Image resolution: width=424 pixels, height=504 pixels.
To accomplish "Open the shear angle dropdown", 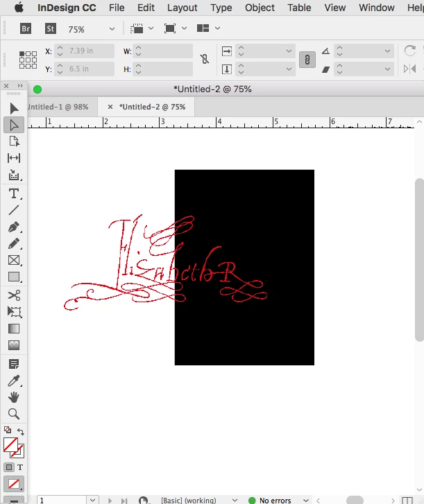I will click(387, 69).
